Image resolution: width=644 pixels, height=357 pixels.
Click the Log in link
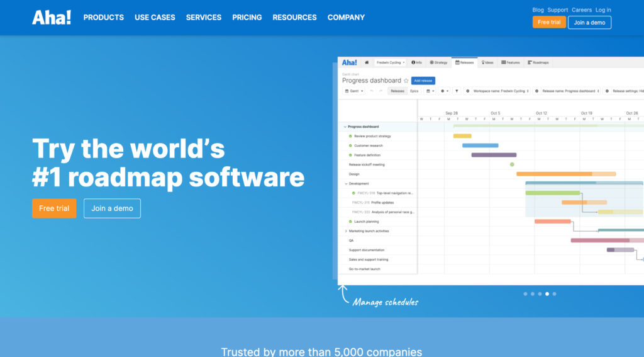603,10
